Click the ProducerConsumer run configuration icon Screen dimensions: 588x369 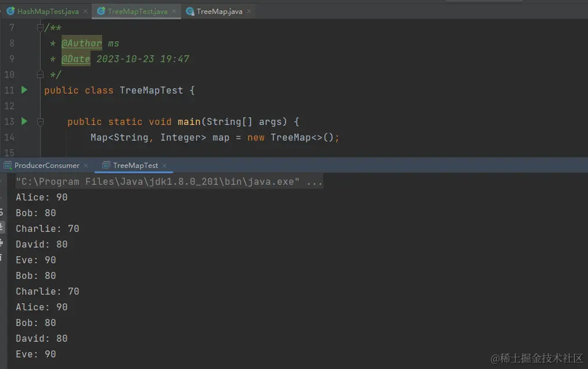pyautogui.click(x=8, y=165)
